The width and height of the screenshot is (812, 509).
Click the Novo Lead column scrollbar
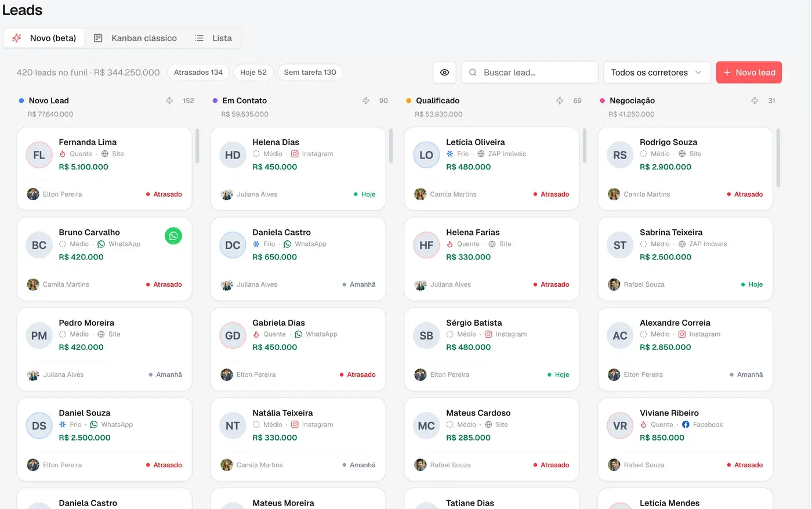pos(197,146)
